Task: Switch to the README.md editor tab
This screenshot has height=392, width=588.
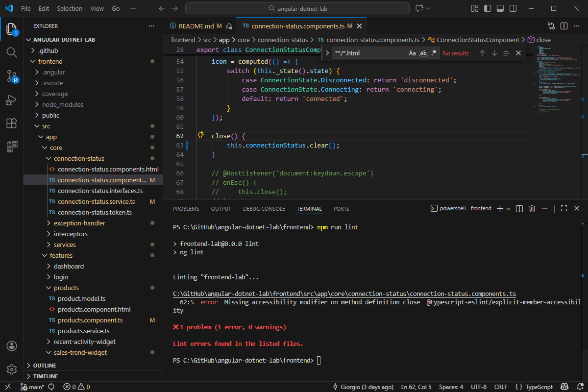Action: (x=200, y=26)
